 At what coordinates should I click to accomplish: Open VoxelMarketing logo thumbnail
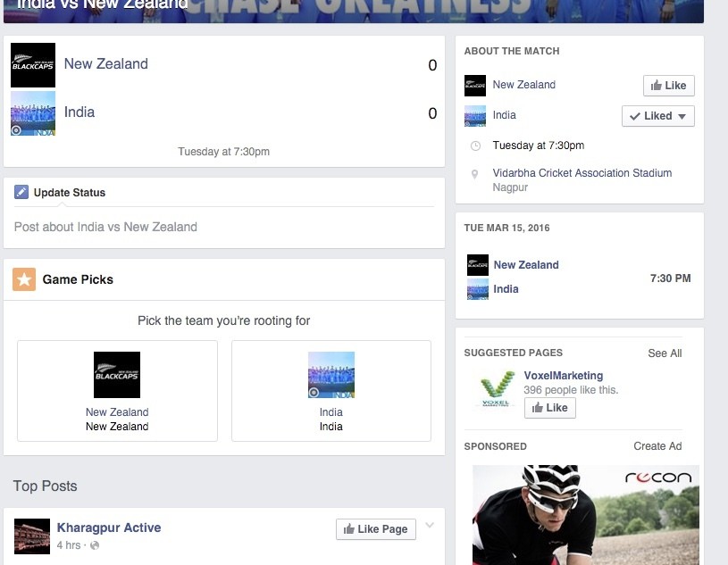[x=495, y=388]
